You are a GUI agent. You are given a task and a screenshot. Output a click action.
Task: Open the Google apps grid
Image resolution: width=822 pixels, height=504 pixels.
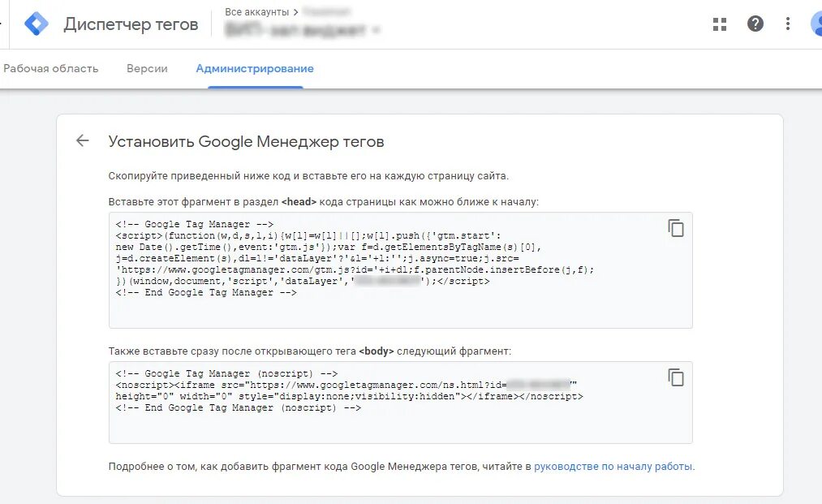point(720,24)
